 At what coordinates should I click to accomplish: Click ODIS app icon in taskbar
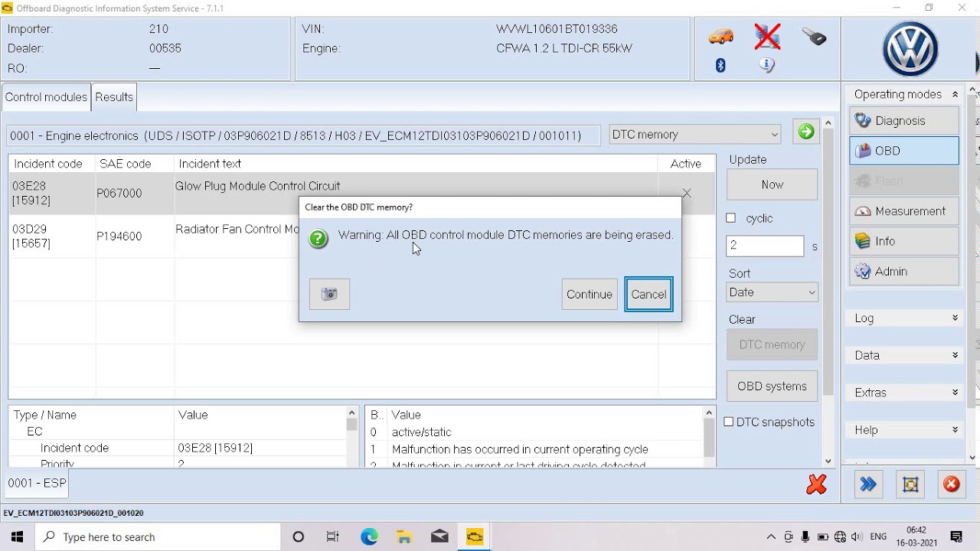tap(475, 536)
